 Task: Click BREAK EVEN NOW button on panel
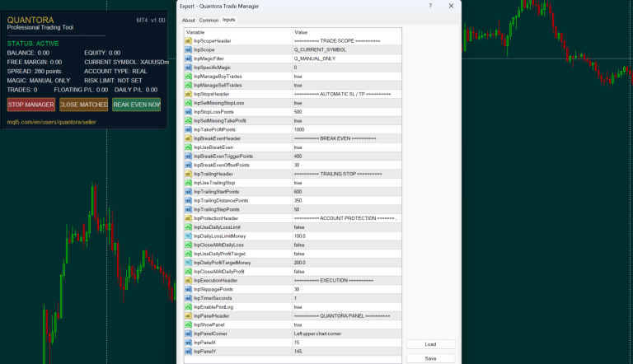pos(137,105)
